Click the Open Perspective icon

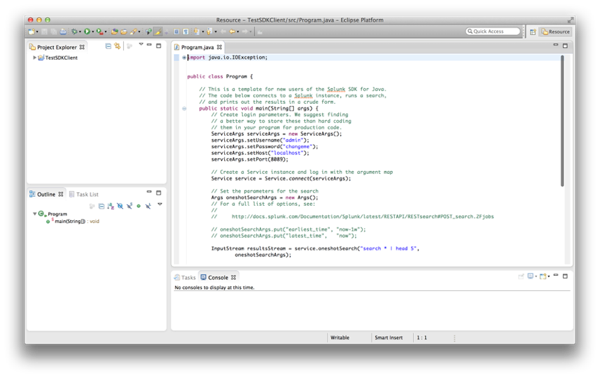tap(533, 32)
